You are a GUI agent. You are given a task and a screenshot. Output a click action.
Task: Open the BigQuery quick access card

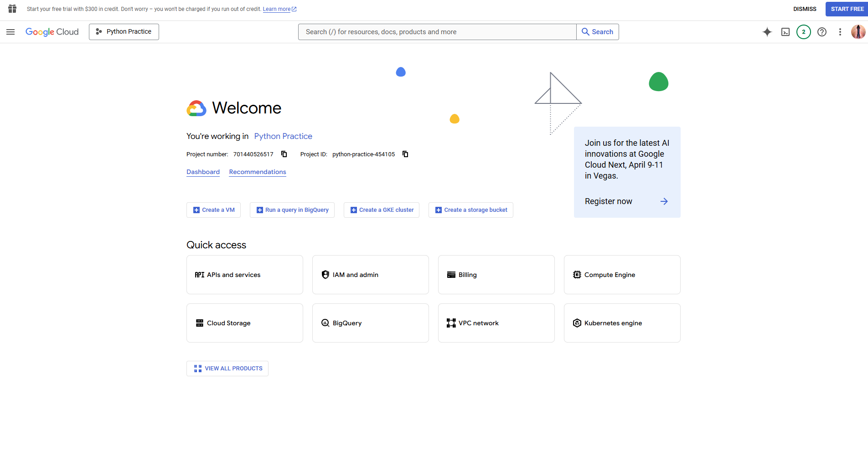click(x=371, y=323)
